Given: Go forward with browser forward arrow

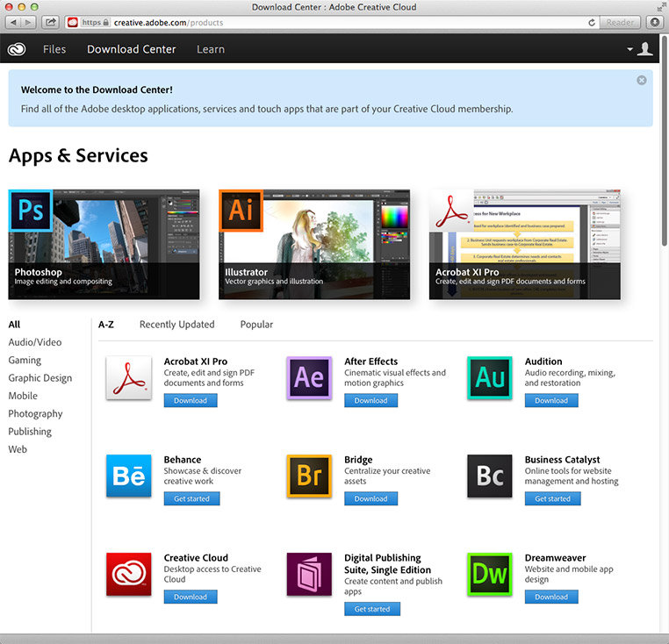Looking at the screenshot, I should point(28,22).
